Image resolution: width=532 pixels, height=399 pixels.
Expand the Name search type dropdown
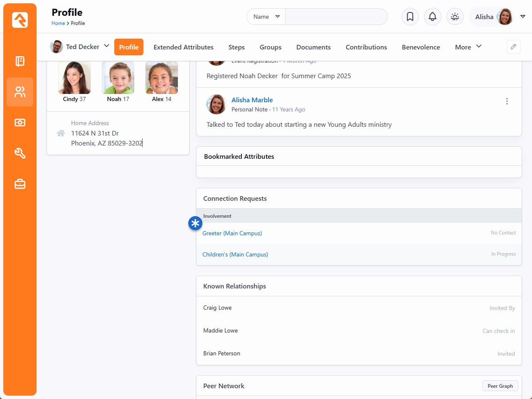(x=266, y=17)
